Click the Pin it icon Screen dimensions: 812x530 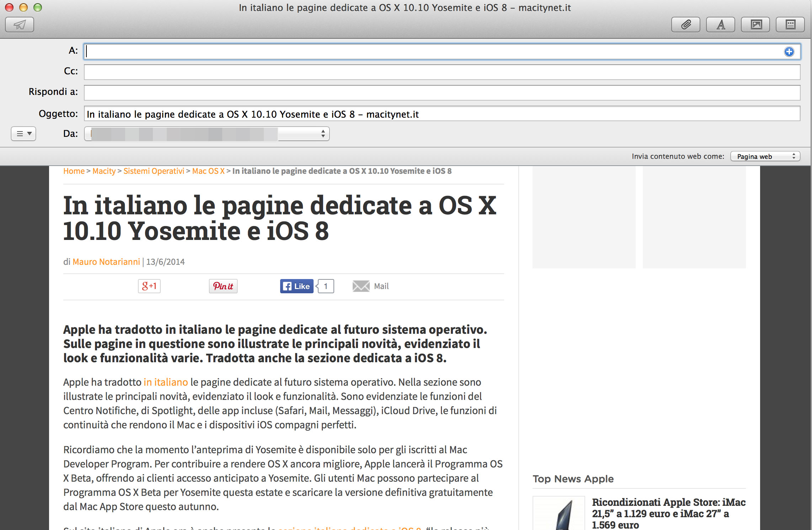click(223, 286)
